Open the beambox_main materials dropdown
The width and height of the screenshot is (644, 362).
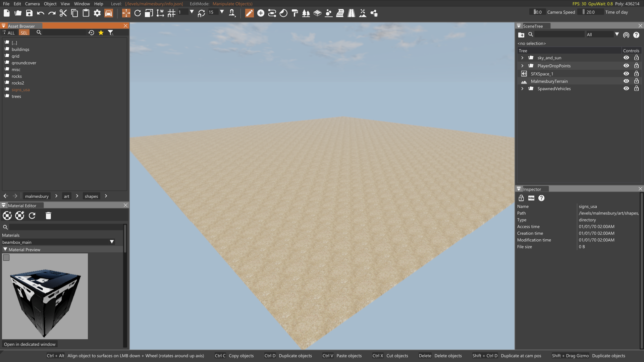click(112, 242)
